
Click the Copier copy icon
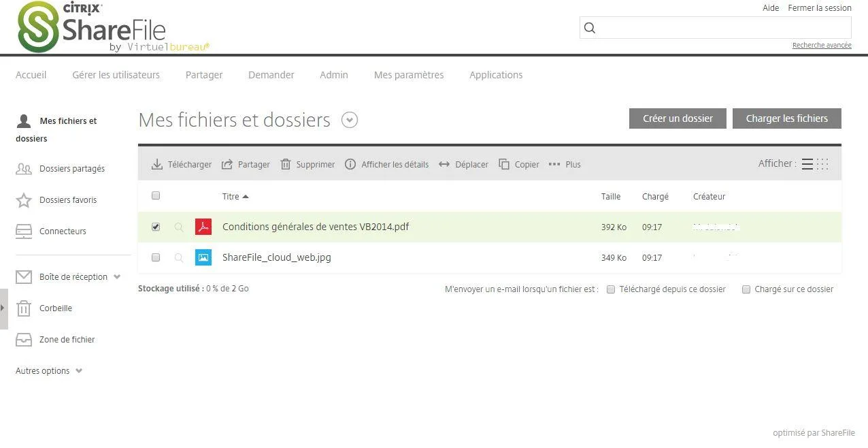click(x=504, y=164)
